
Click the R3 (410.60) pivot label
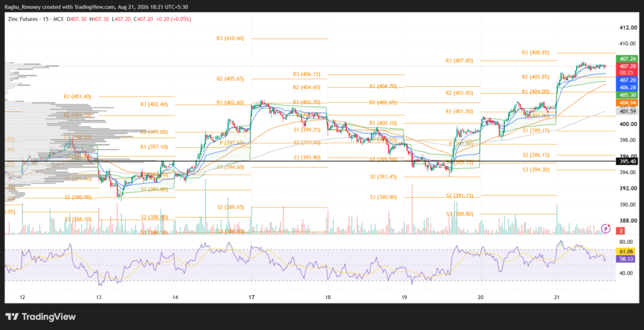(230, 38)
